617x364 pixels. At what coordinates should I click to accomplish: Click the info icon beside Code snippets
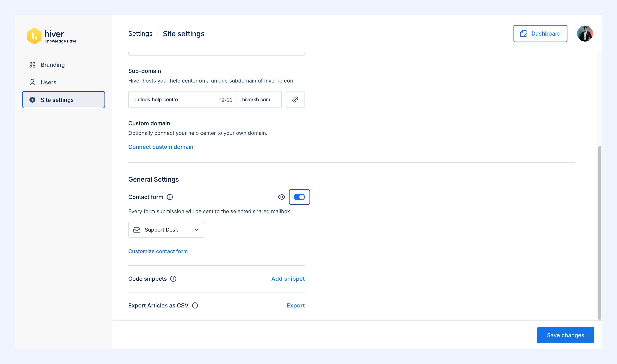[173, 279]
